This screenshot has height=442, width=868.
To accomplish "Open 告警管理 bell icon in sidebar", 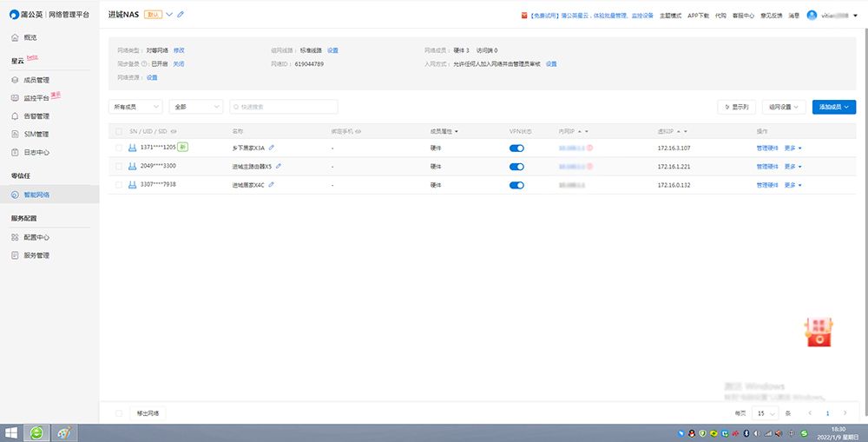I will click(15, 116).
